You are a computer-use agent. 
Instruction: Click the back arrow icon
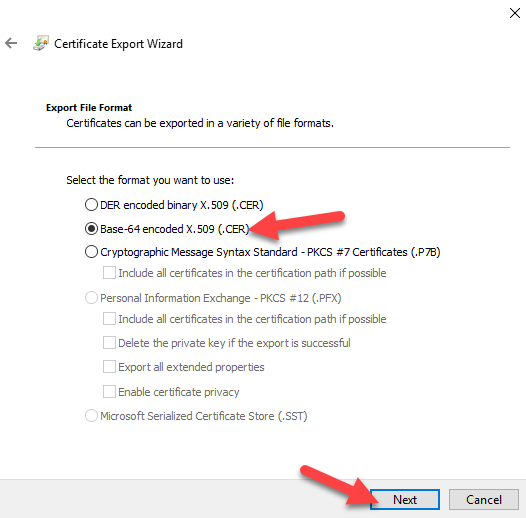[x=11, y=43]
